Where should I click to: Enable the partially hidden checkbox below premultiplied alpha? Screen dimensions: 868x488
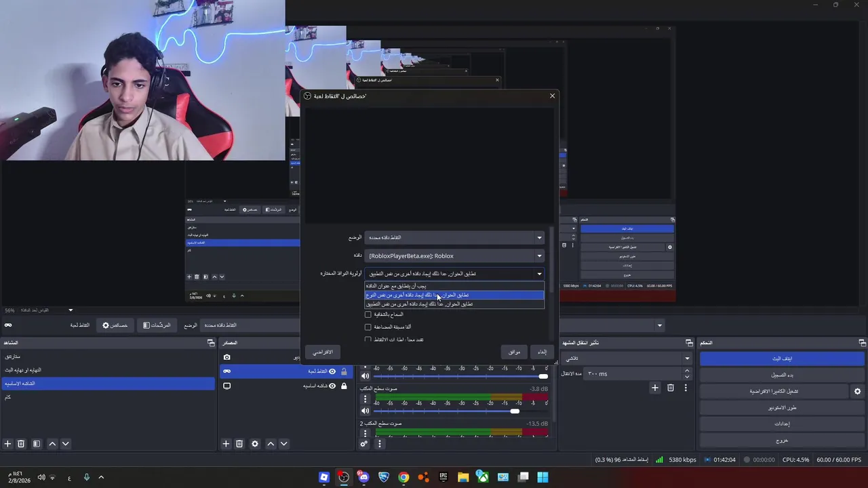coord(368,340)
